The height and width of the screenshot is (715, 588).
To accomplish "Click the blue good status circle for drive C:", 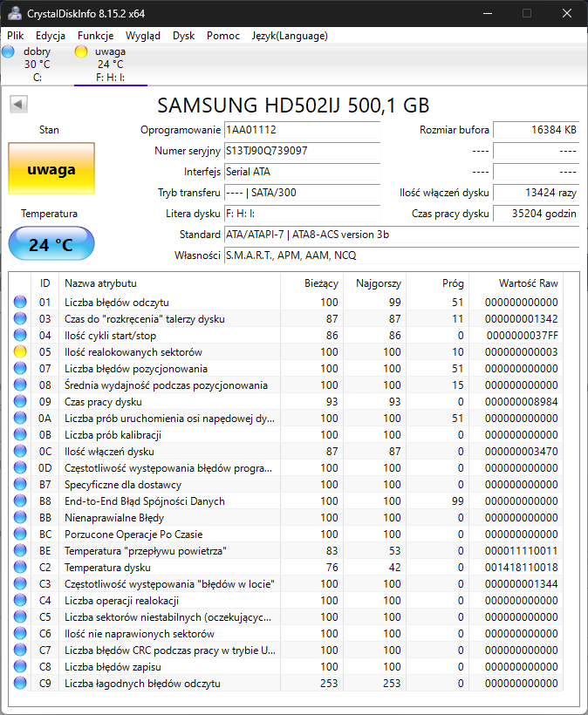I will tap(8, 51).
